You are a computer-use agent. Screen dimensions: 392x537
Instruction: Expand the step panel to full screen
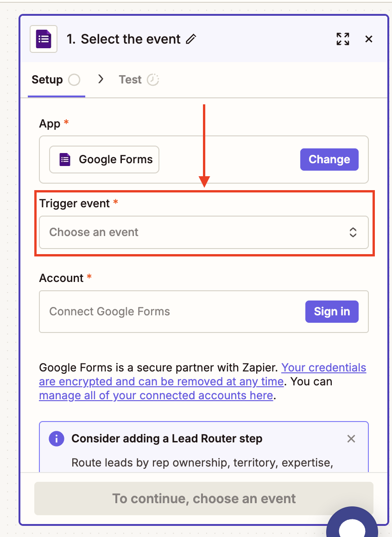pyautogui.click(x=343, y=39)
